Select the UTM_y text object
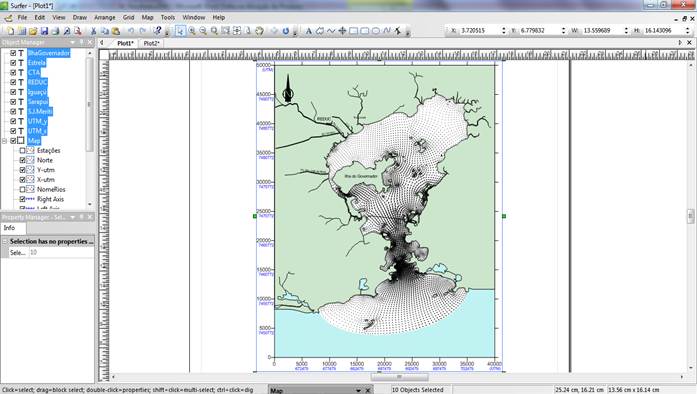697x394 pixels. (37, 121)
